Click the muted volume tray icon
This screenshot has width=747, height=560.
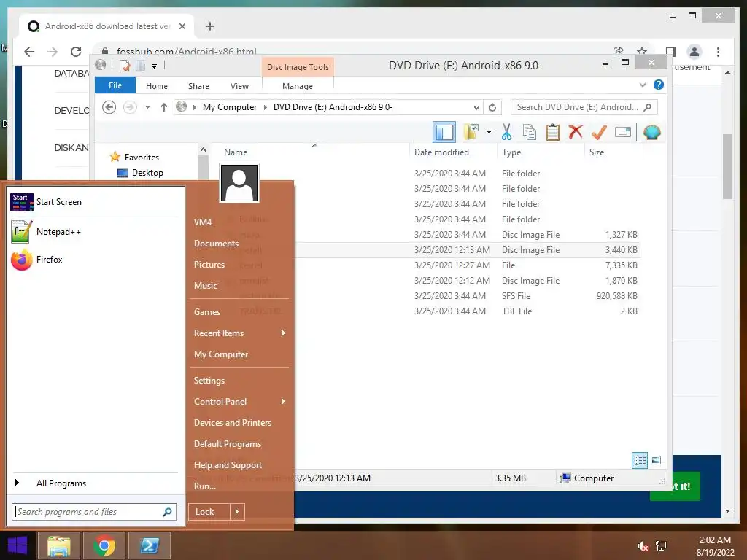pyautogui.click(x=643, y=546)
